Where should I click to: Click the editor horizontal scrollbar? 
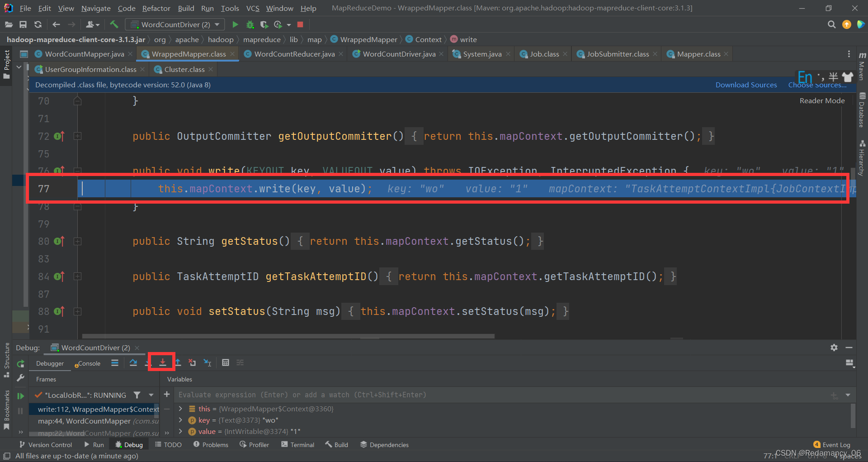[288, 336]
